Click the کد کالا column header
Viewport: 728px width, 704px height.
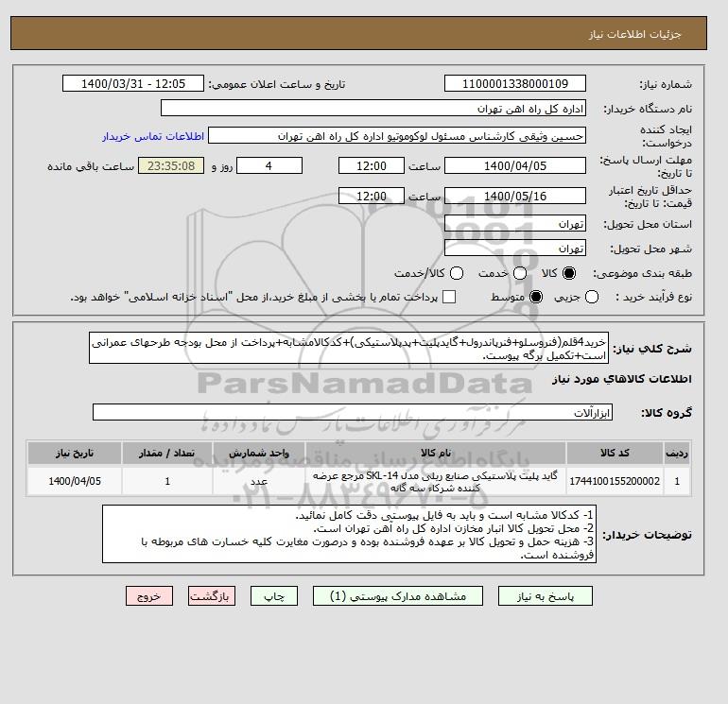(615, 453)
